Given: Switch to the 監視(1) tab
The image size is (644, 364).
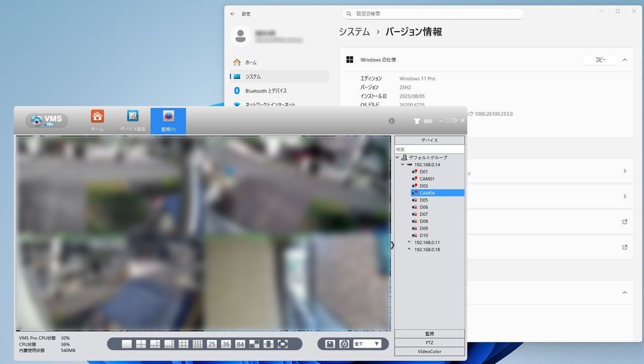Looking at the screenshot, I should click(168, 121).
